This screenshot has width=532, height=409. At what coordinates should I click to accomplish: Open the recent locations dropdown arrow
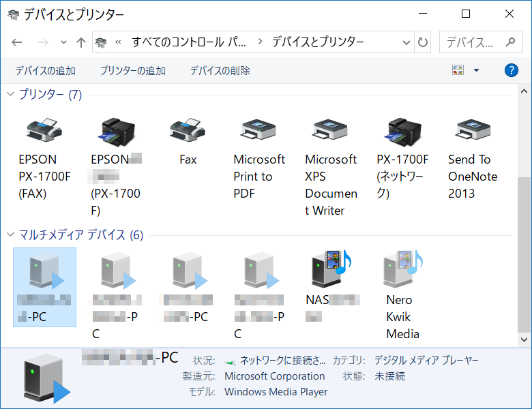tap(63, 42)
